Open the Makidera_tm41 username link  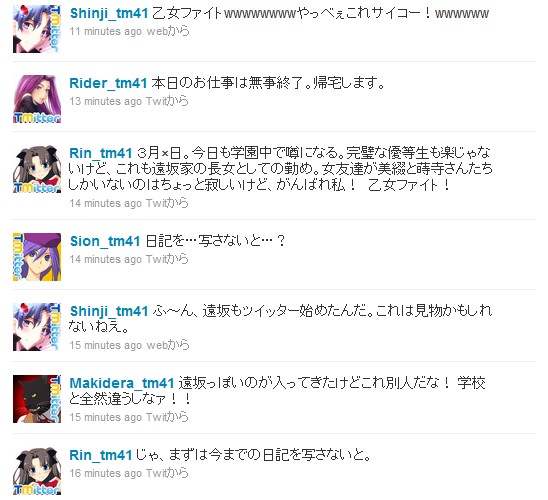point(122,383)
